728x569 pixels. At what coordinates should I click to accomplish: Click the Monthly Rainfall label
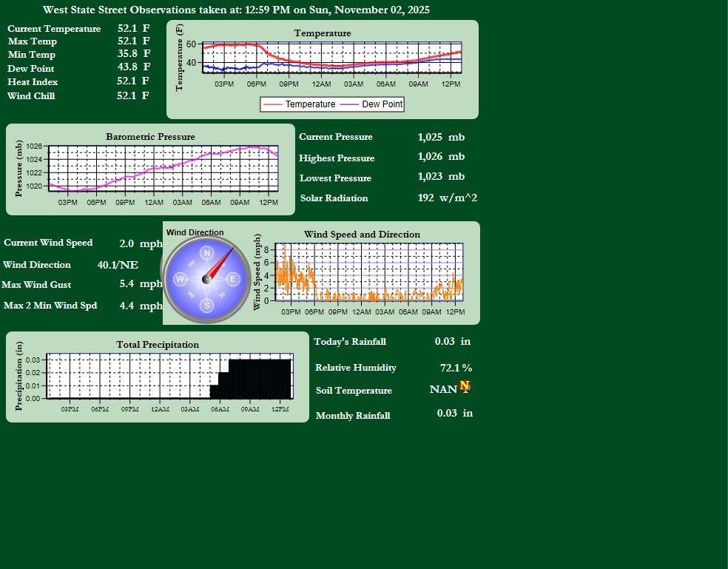(353, 416)
